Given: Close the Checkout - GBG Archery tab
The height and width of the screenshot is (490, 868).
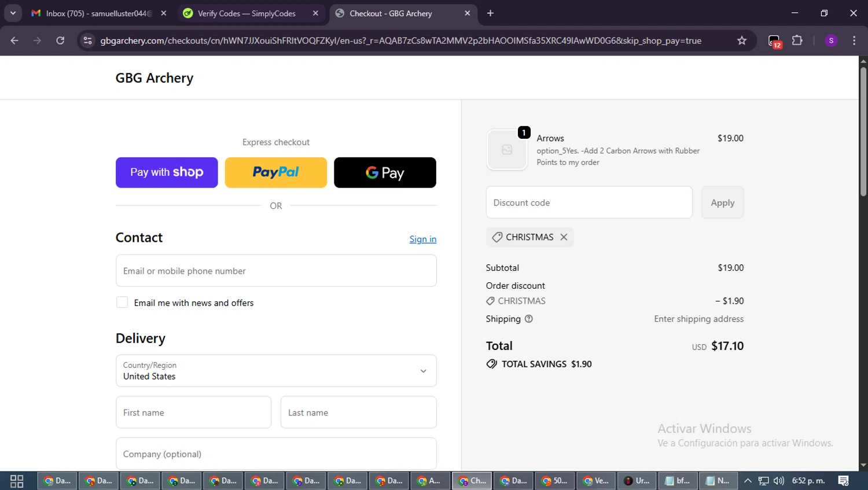Looking at the screenshot, I should tap(468, 13).
